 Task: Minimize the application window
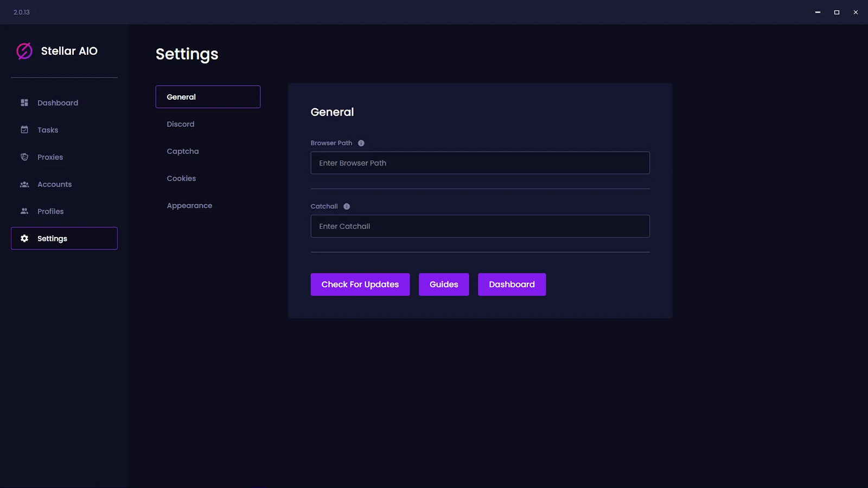click(817, 11)
